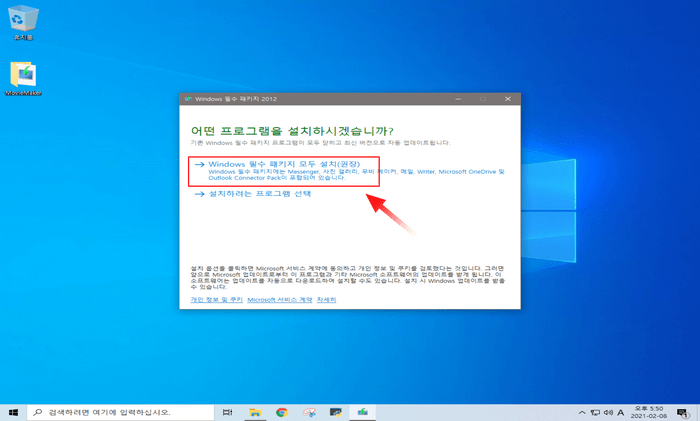The height and width of the screenshot is (421, 700).
Task: Open the notification action center
Action: tap(683, 413)
